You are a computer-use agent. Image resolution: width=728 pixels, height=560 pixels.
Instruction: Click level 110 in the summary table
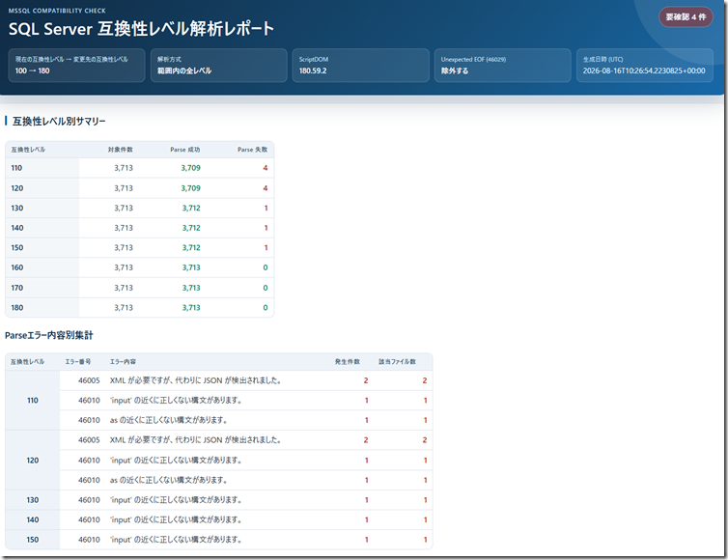[x=16, y=168]
